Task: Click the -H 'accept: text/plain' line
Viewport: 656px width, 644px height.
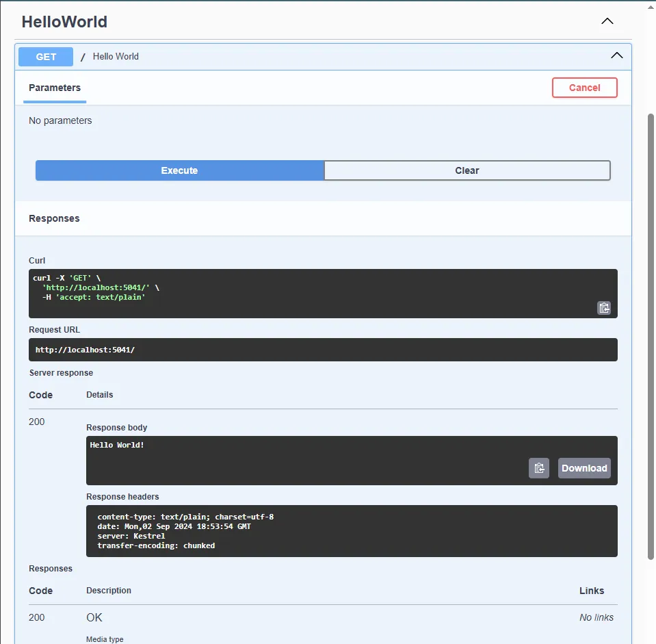Action: click(94, 297)
